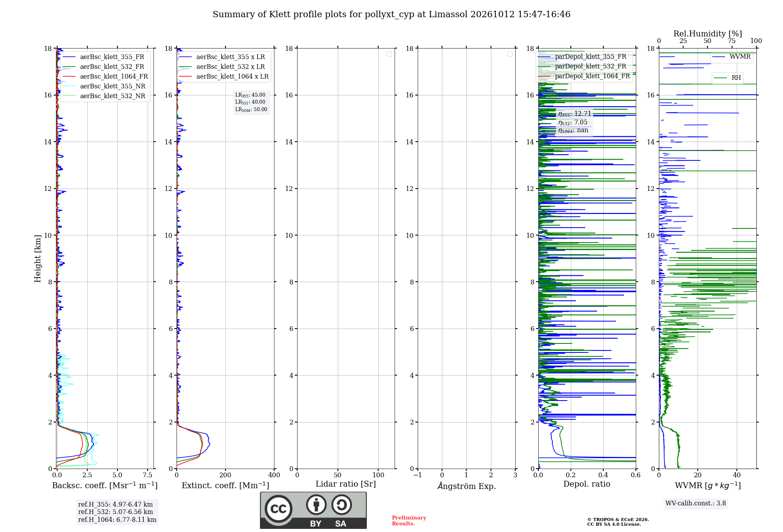Click the ShareAlike circular arrow icon
The height and width of the screenshot is (532, 783).
pyautogui.click(x=341, y=505)
